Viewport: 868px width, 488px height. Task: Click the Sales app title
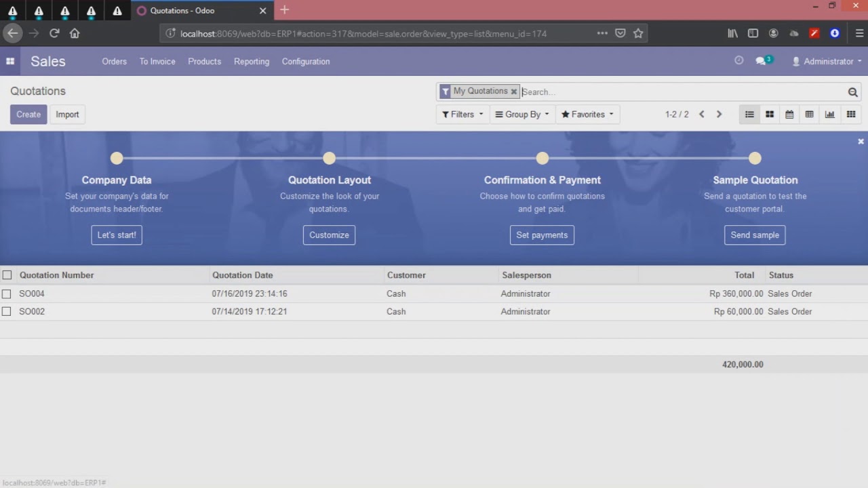click(48, 61)
